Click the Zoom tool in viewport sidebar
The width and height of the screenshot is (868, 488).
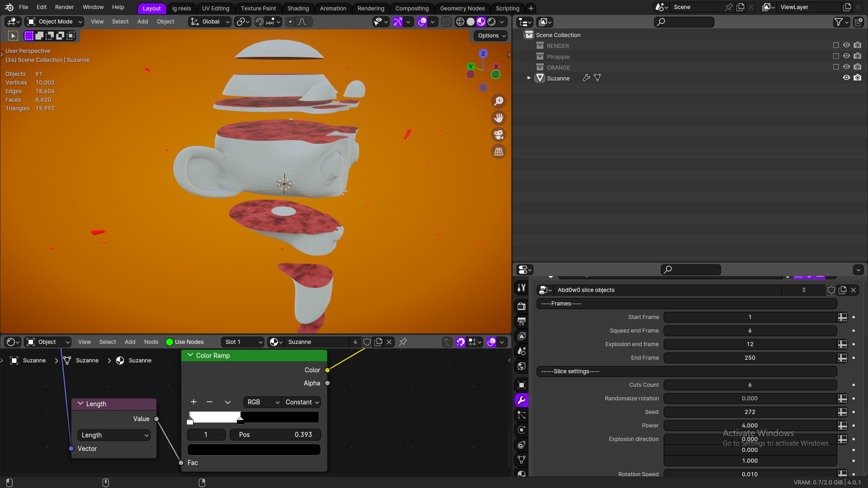[499, 101]
